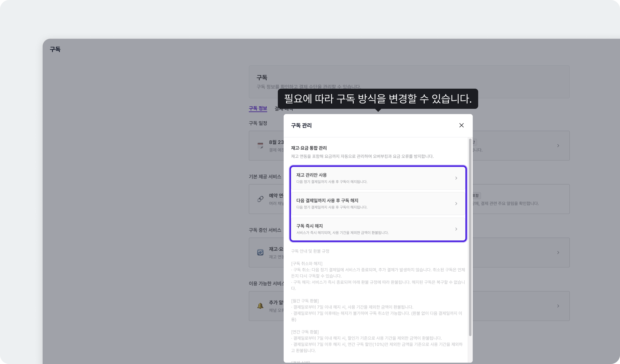Click the [연간 구독 환불] section label
Screen dimensions: 620x364
tap(305, 332)
